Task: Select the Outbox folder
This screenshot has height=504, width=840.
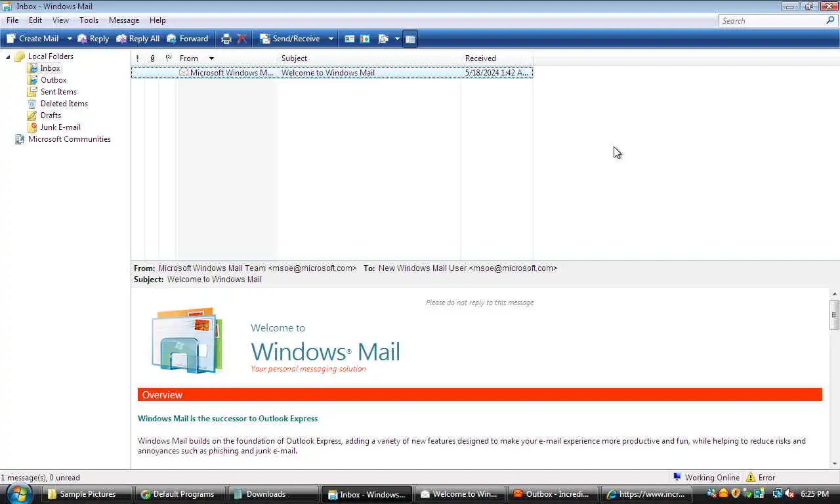Action: click(53, 80)
